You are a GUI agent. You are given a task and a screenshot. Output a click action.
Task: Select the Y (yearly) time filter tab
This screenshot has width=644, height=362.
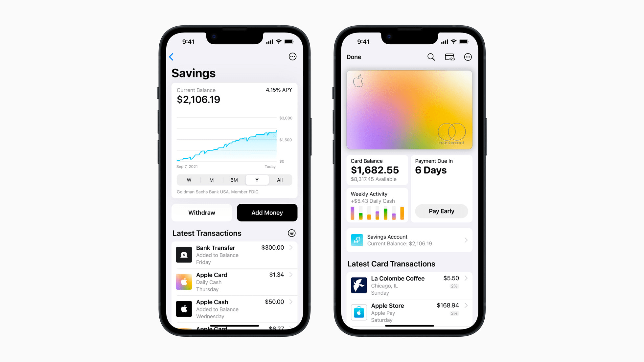click(x=257, y=180)
